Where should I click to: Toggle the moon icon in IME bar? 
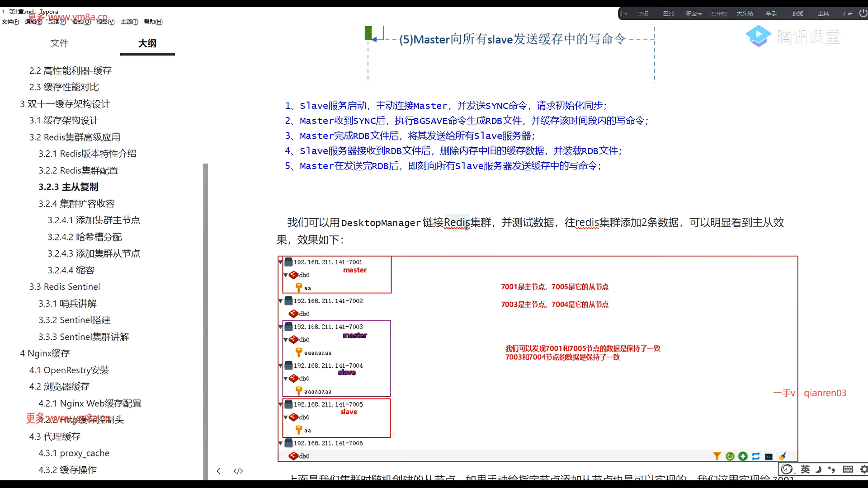point(818,469)
